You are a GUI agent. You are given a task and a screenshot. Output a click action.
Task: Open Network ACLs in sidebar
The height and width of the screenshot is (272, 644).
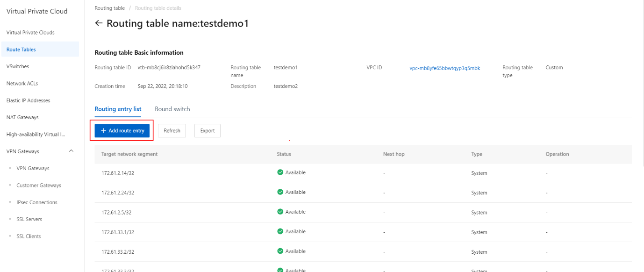[x=22, y=83]
